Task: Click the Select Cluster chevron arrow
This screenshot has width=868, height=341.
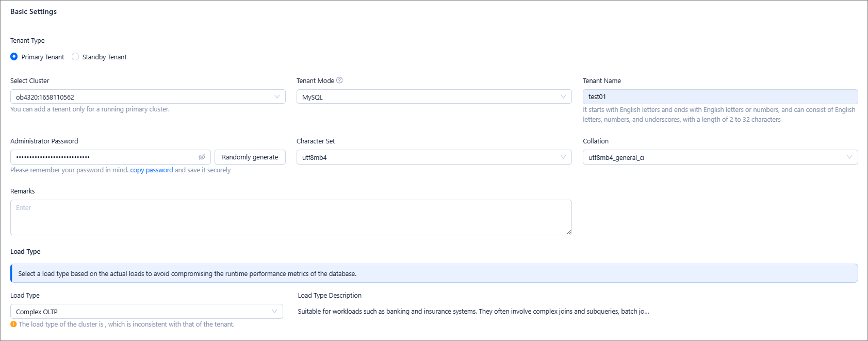Action: (x=277, y=97)
